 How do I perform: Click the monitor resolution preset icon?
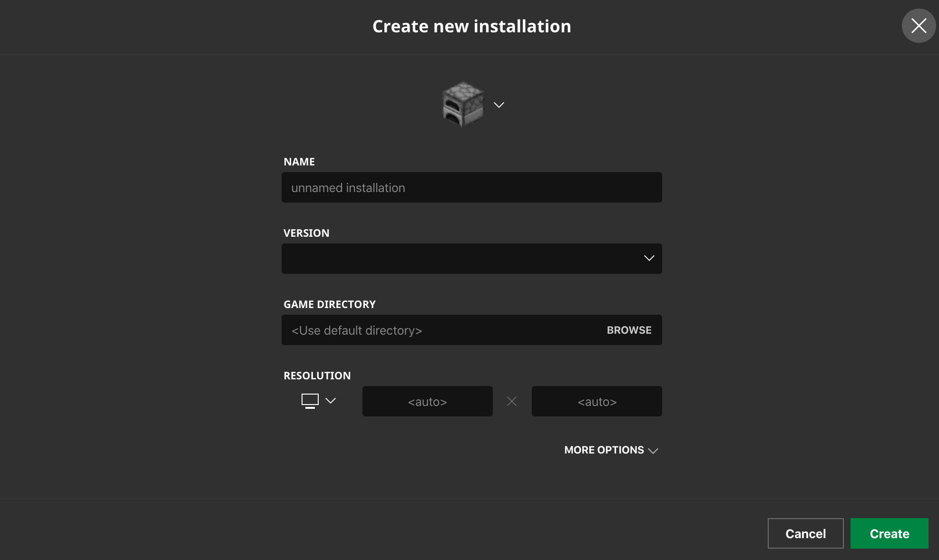(310, 401)
